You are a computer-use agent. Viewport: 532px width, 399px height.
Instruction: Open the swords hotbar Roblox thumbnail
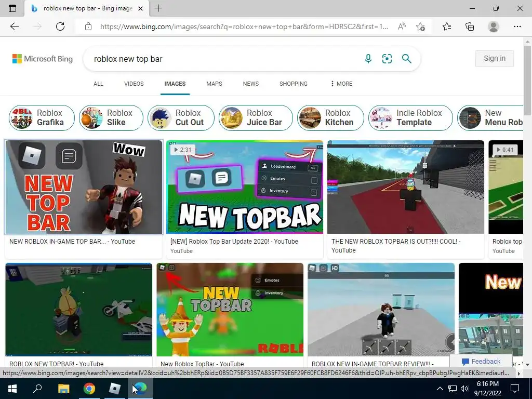point(381,310)
